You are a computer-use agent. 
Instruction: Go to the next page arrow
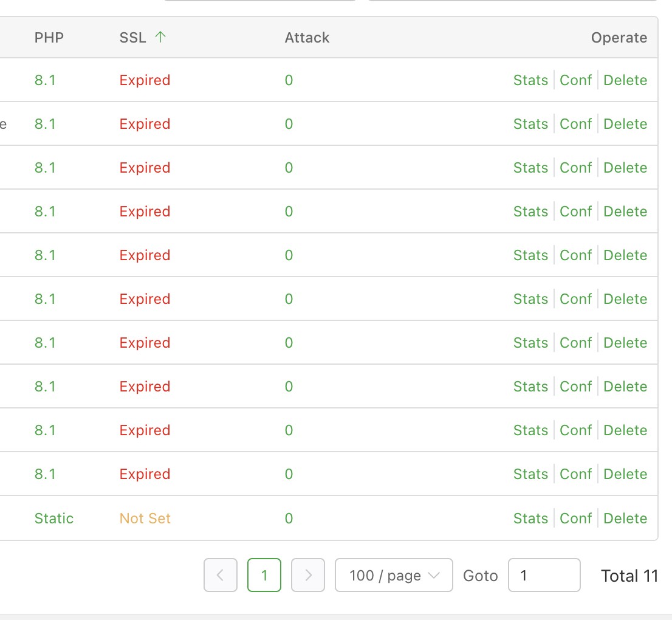tap(308, 575)
